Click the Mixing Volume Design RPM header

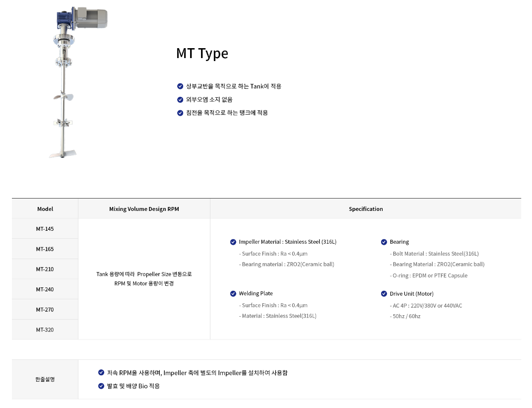pyautogui.click(x=144, y=209)
